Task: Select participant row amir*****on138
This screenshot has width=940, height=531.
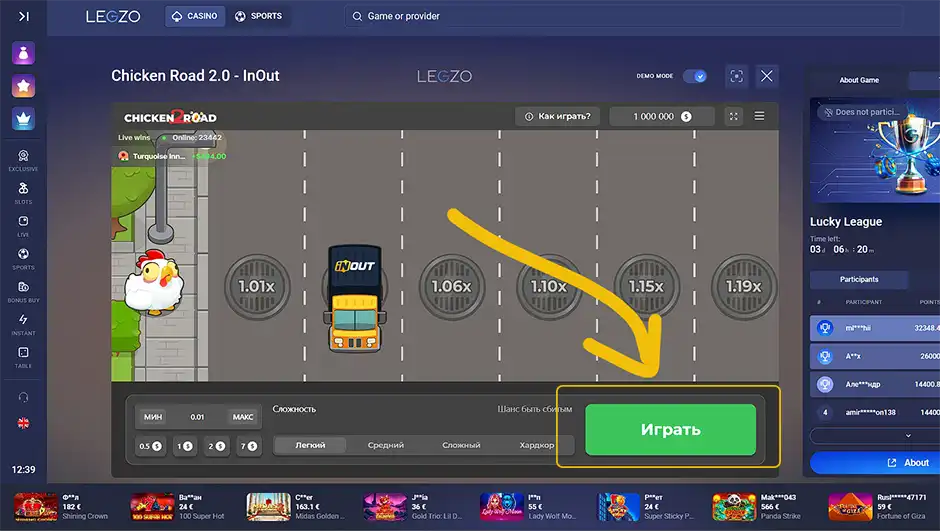Action: click(x=875, y=412)
